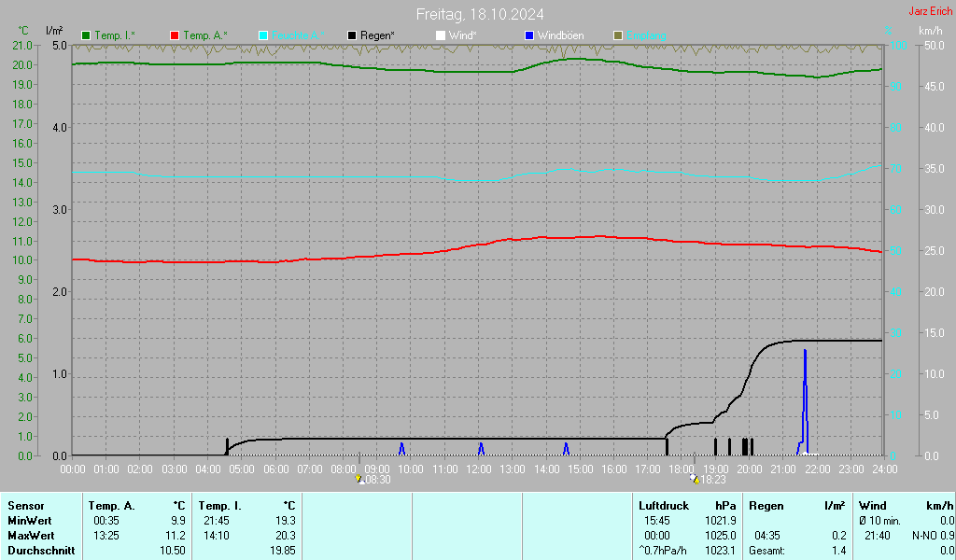Click the '24:00' time axis label
This screenshot has width=956, height=560.
[x=885, y=469]
